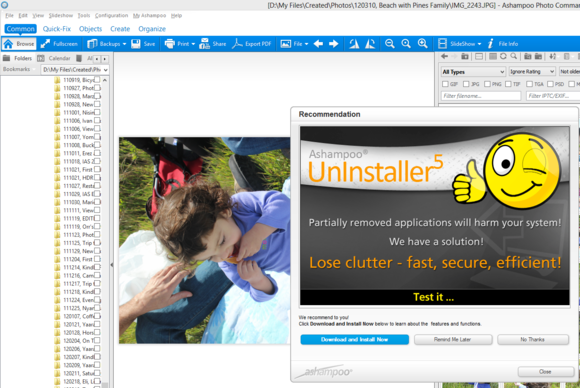Rotate the image right

point(370,44)
